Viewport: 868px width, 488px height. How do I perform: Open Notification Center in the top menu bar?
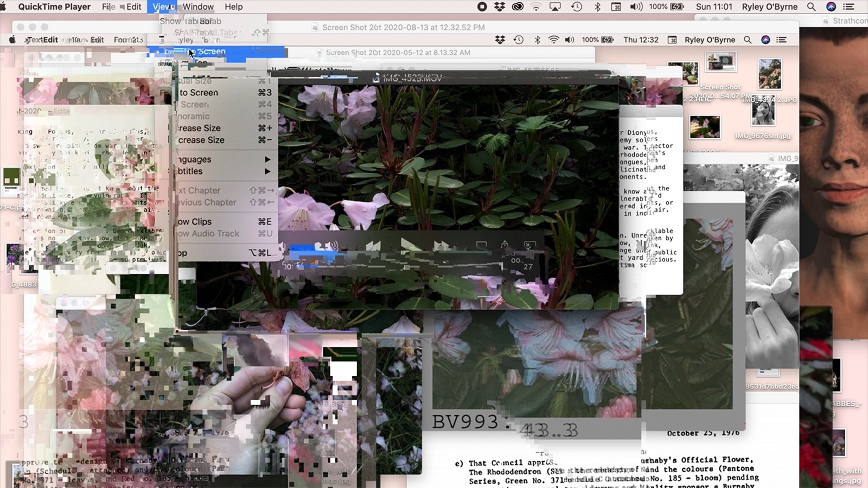849,7
